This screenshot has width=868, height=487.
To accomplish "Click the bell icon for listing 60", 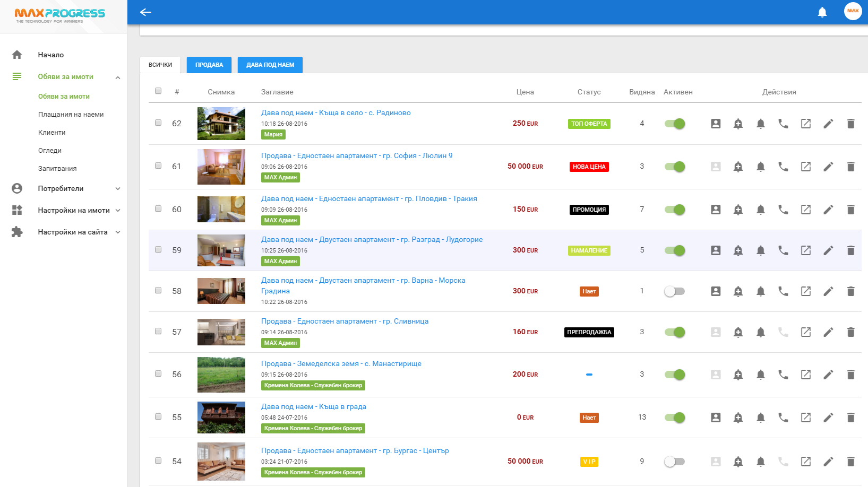I will pyautogui.click(x=761, y=210).
